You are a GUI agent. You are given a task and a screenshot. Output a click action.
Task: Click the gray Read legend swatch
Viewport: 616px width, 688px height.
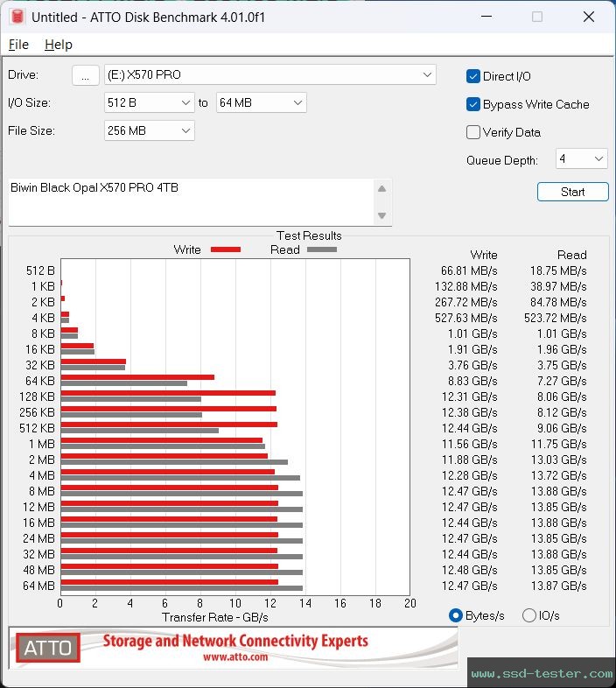point(321,249)
